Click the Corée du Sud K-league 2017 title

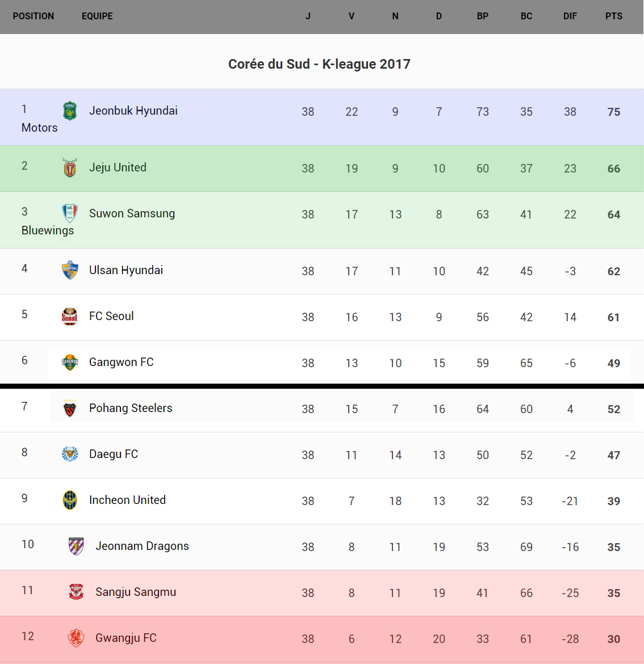(319, 64)
